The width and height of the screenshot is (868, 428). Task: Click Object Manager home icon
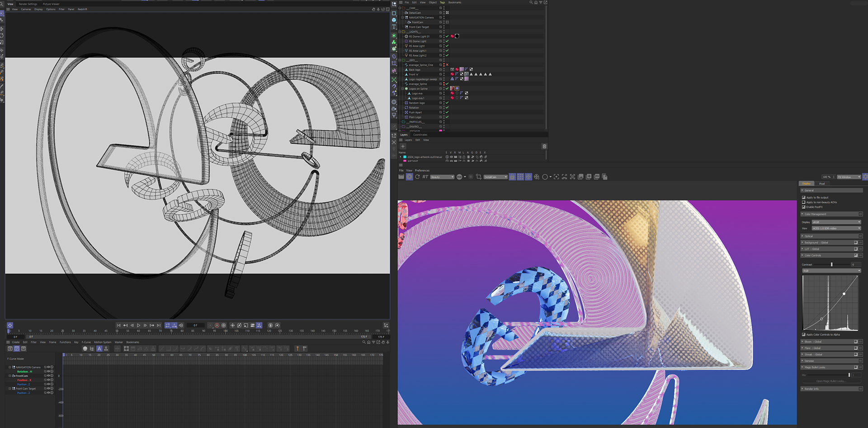tap(536, 3)
